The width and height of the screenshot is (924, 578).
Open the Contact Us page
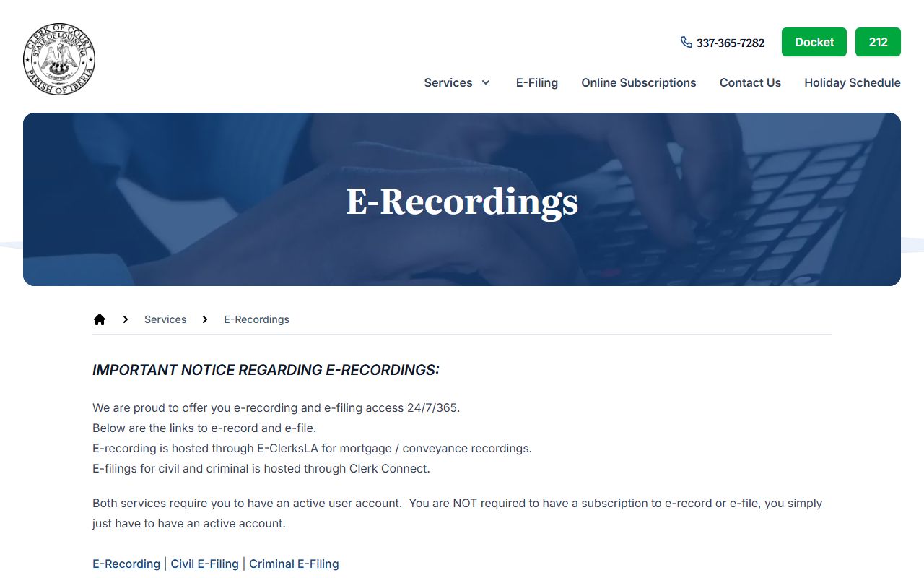(x=750, y=82)
